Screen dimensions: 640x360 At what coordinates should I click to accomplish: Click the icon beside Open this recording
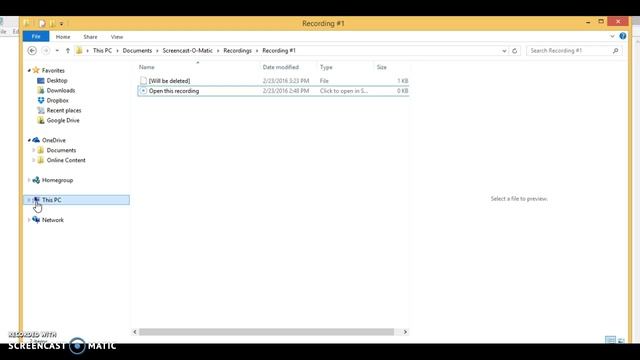pos(143,91)
